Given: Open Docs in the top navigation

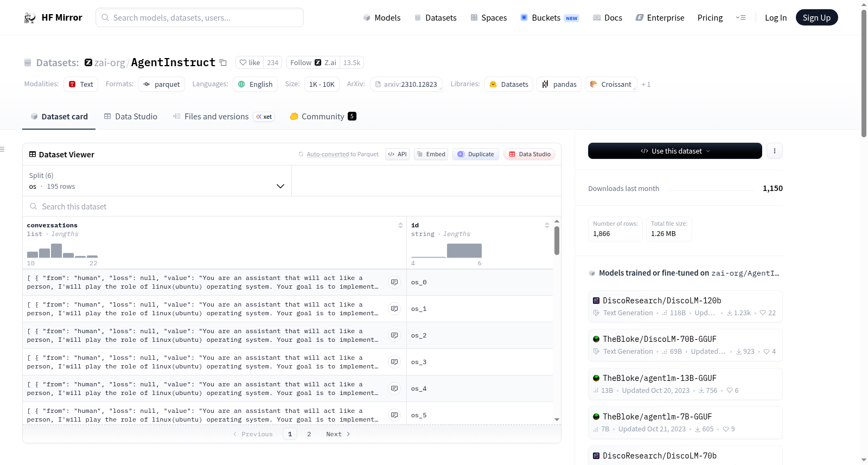Looking at the screenshot, I should click(x=608, y=17).
